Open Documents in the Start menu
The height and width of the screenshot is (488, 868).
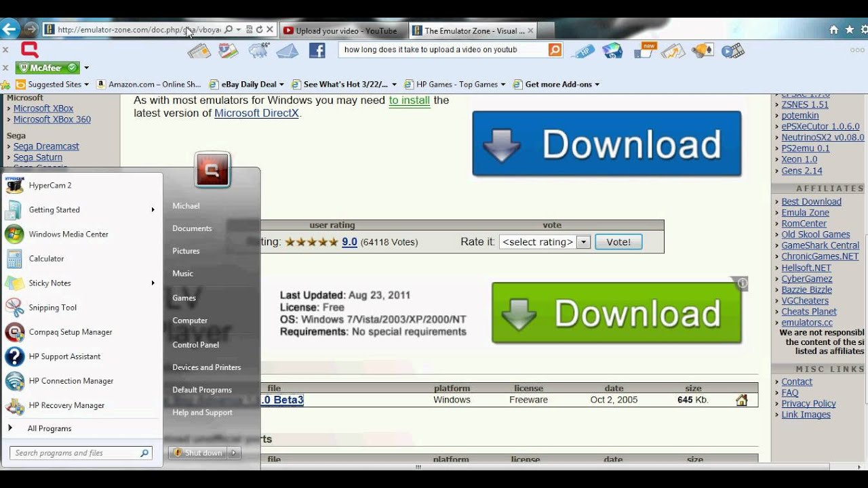coord(192,228)
